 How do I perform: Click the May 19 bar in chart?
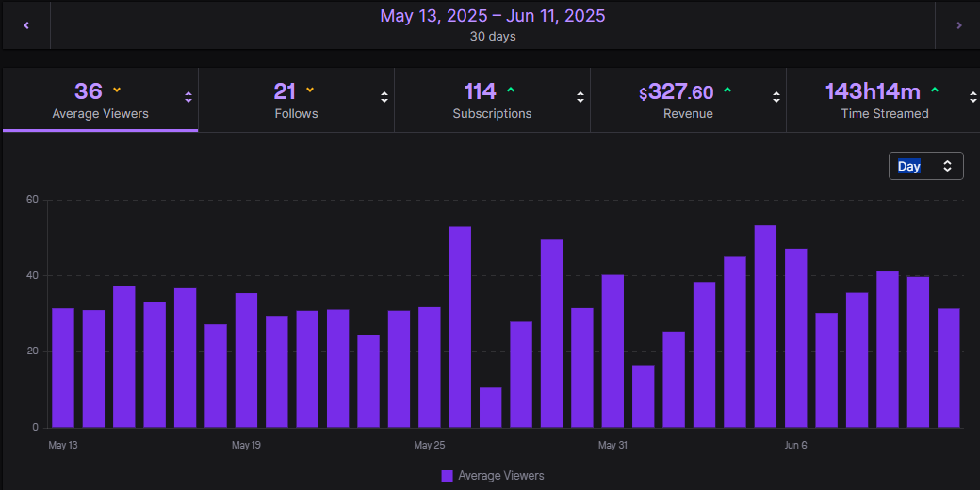[x=246, y=361]
